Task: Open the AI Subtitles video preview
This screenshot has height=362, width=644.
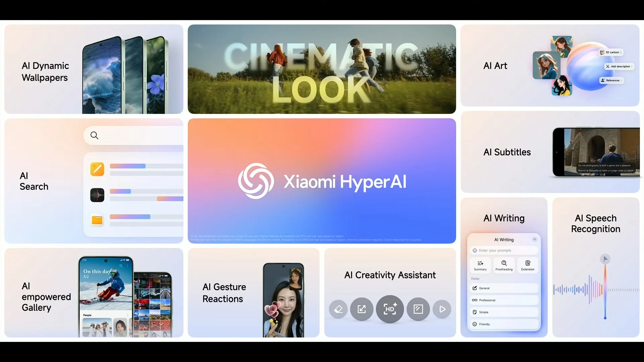Action: coord(596,152)
